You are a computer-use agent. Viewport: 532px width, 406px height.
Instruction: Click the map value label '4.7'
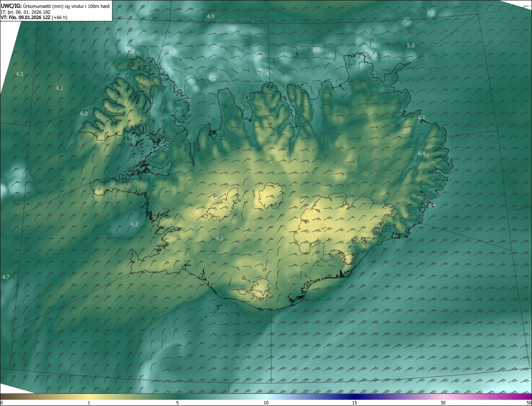[x=6, y=276]
